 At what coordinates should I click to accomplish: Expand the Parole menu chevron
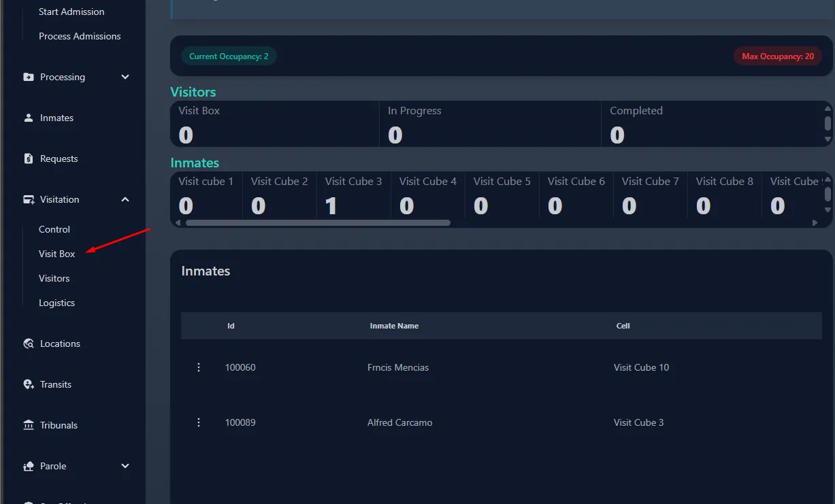(125, 466)
